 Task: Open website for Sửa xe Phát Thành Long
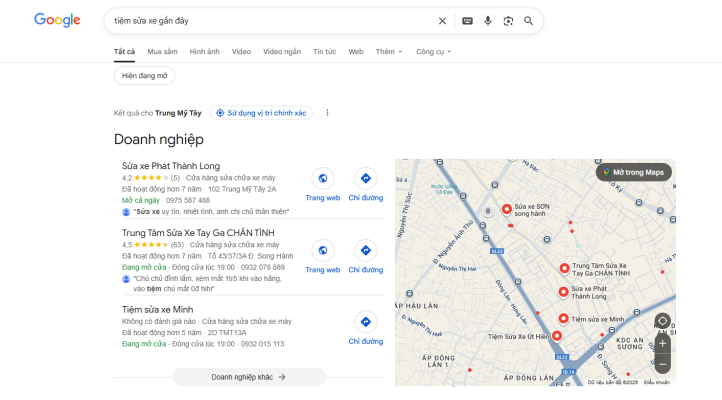tap(323, 185)
